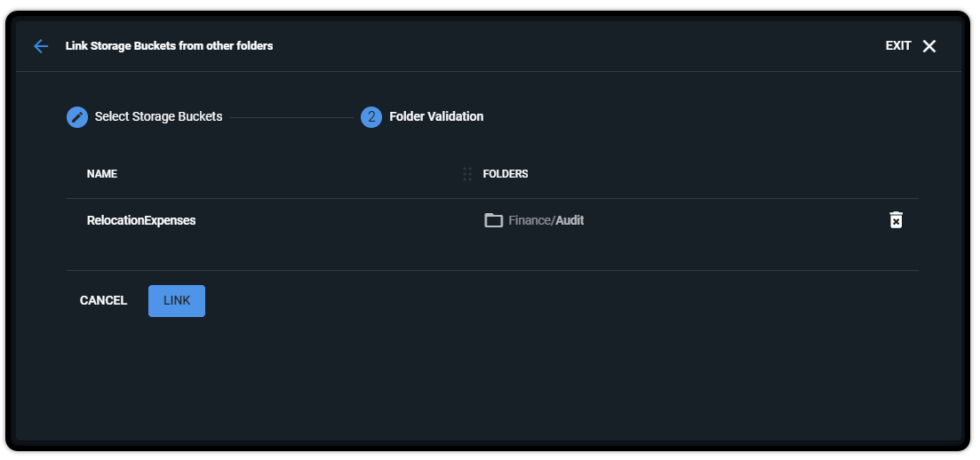The image size is (980, 460).
Task: Go to the Select Storage Buckets step
Action: [x=158, y=117]
